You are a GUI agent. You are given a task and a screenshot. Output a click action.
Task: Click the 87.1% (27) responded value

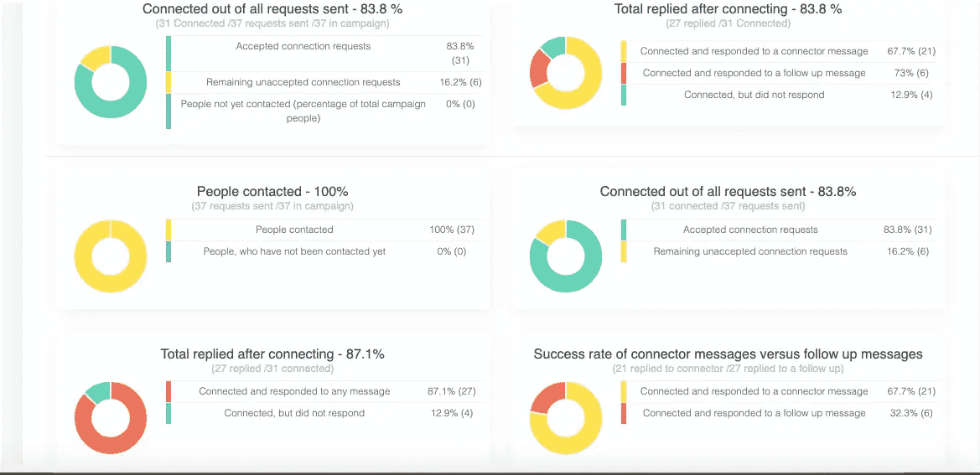tap(451, 391)
